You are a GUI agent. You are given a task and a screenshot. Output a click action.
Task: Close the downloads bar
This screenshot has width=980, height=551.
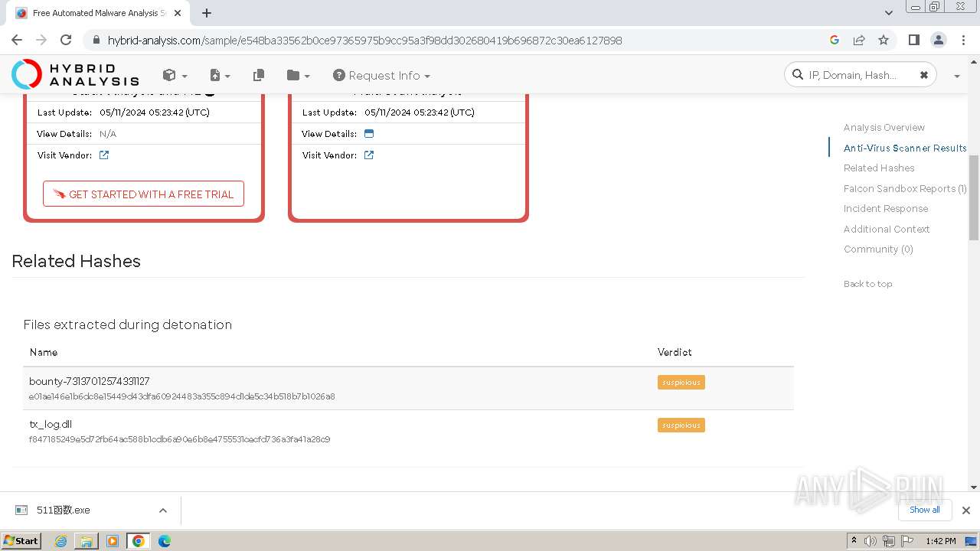pos(965,510)
